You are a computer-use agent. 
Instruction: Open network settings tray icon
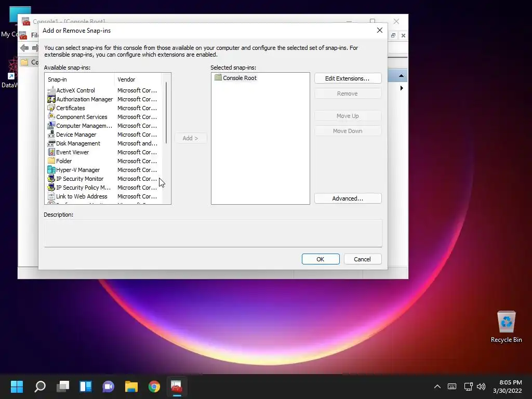468,387
